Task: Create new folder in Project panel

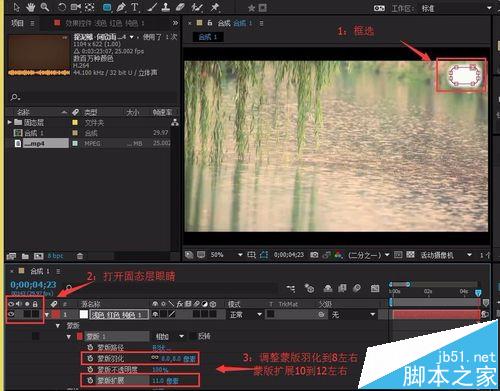Action: tap(25, 256)
